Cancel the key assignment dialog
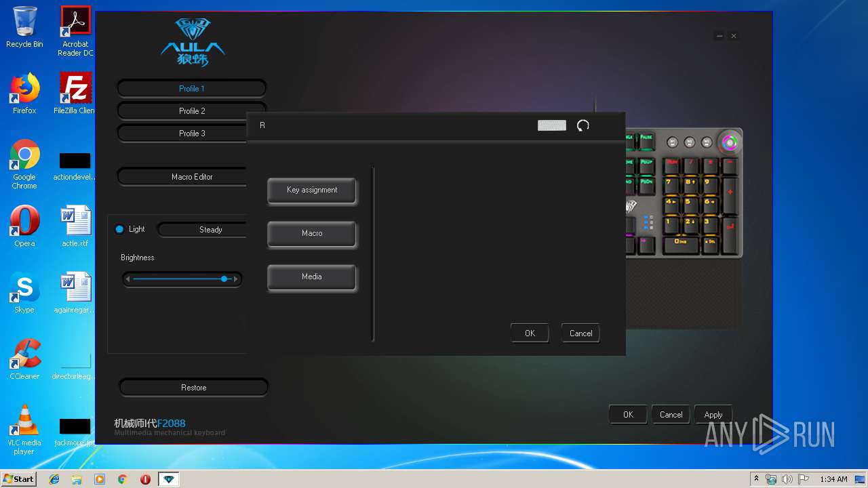This screenshot has width=868, height=488. tap(580, 333)
